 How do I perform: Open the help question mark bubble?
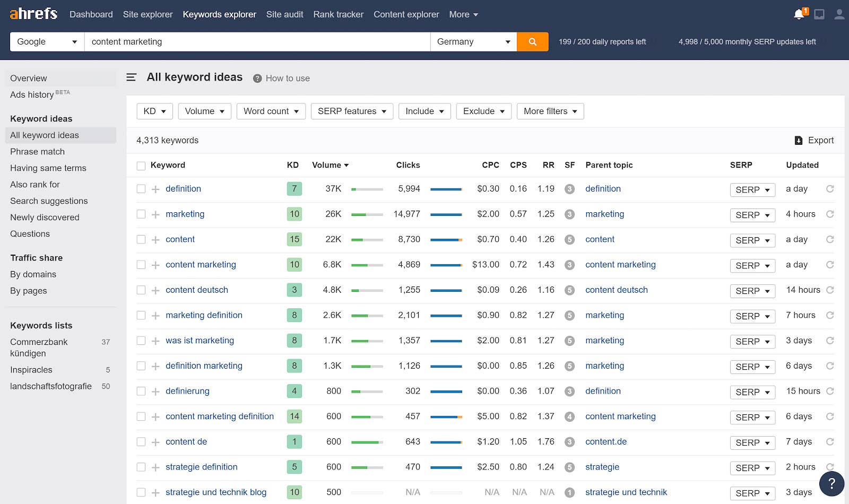tap(831, 483)
